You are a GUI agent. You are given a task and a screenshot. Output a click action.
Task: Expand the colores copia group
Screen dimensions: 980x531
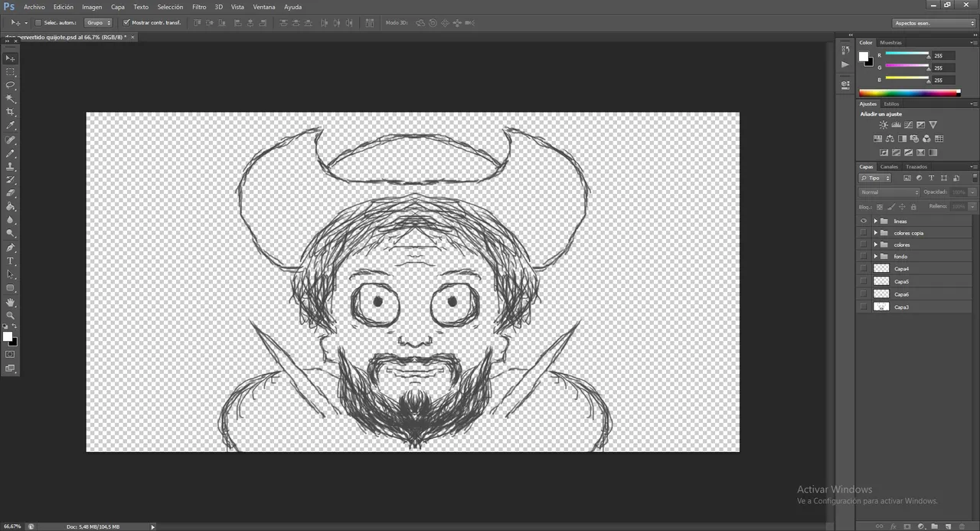[x=875, y=233]
